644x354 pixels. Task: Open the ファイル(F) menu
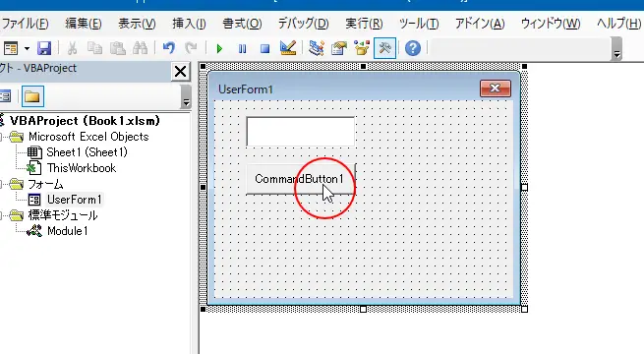pos(26,24)
